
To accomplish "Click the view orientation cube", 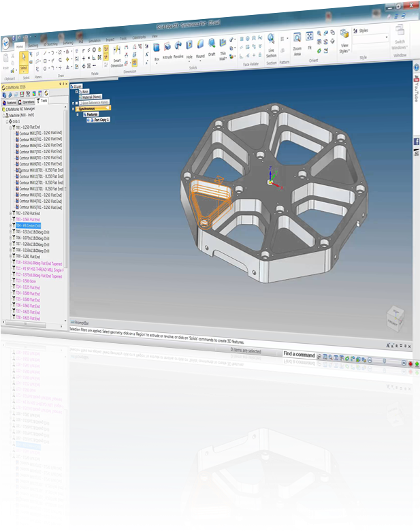I will (395, 319).
